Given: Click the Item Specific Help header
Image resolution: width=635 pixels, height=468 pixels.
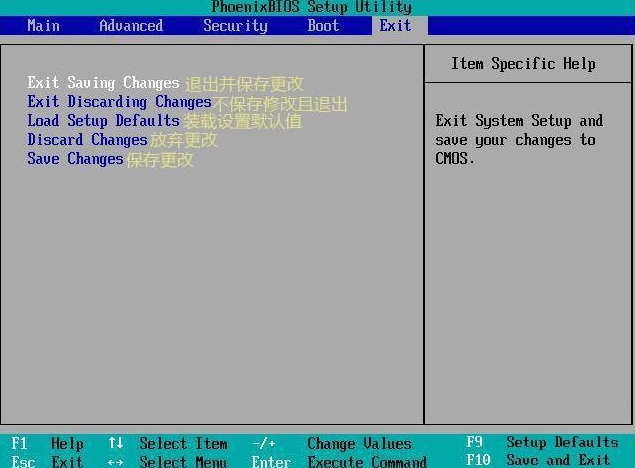Looking at the screenshot, I should click(x=523, y=64).
